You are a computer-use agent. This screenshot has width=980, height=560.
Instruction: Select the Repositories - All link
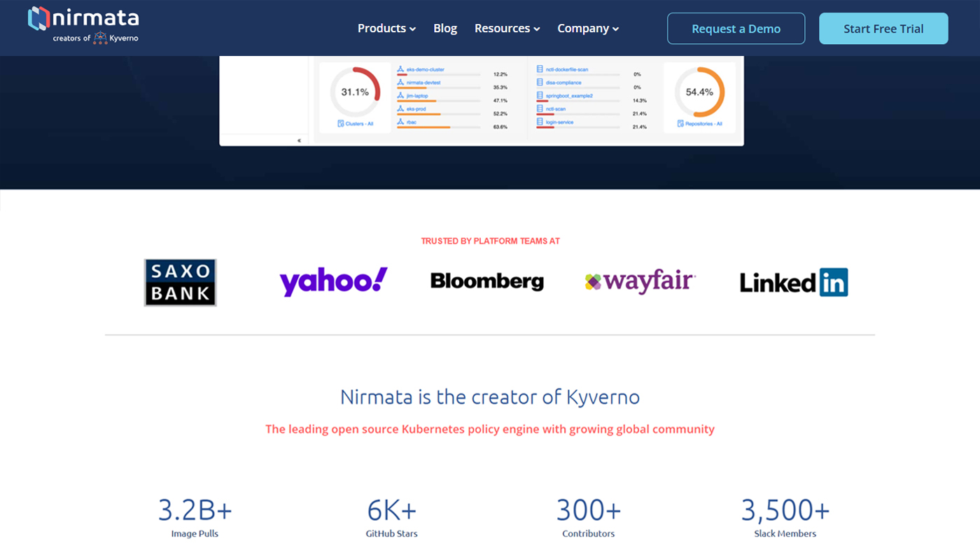pyautogui.click(x=703, y=124)
